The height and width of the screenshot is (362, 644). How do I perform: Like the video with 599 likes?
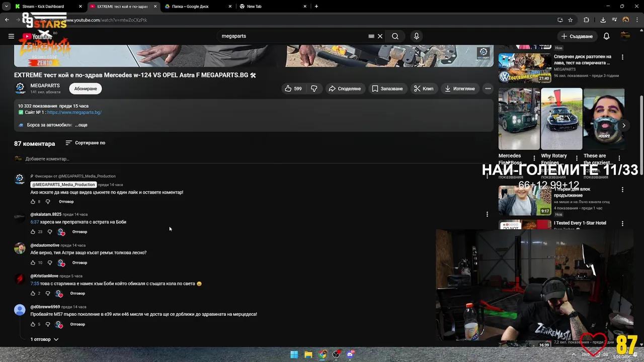pyautogui.click(x=293, y=88)
